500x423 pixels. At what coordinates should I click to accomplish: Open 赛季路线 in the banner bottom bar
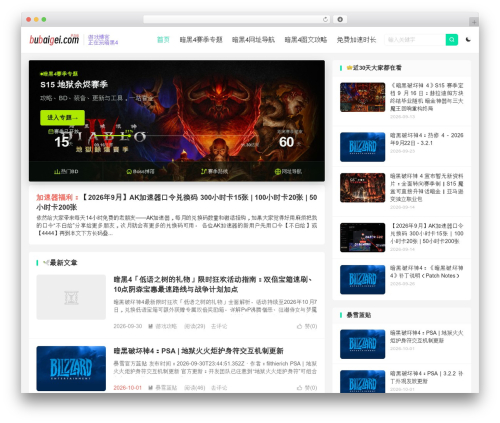click(x=214, y=171)
